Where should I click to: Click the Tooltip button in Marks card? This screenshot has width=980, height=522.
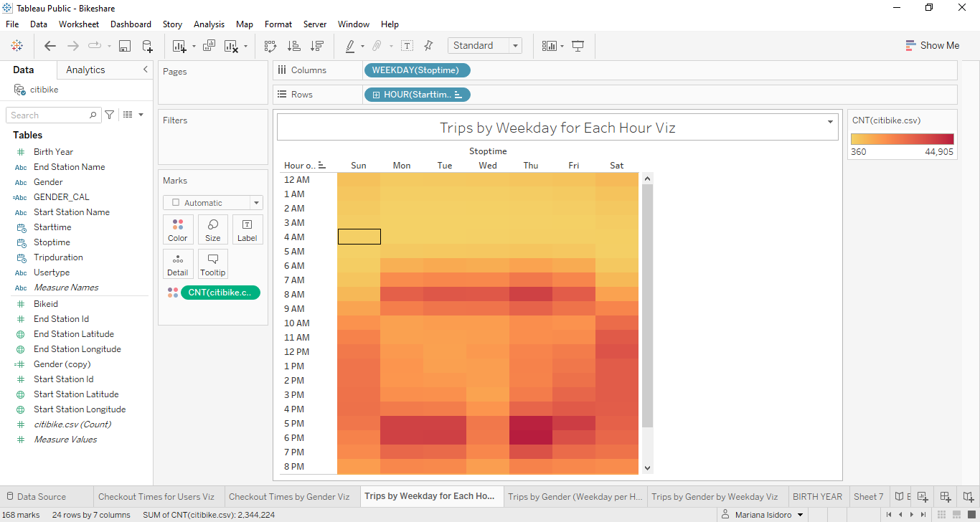pos(213,264)
